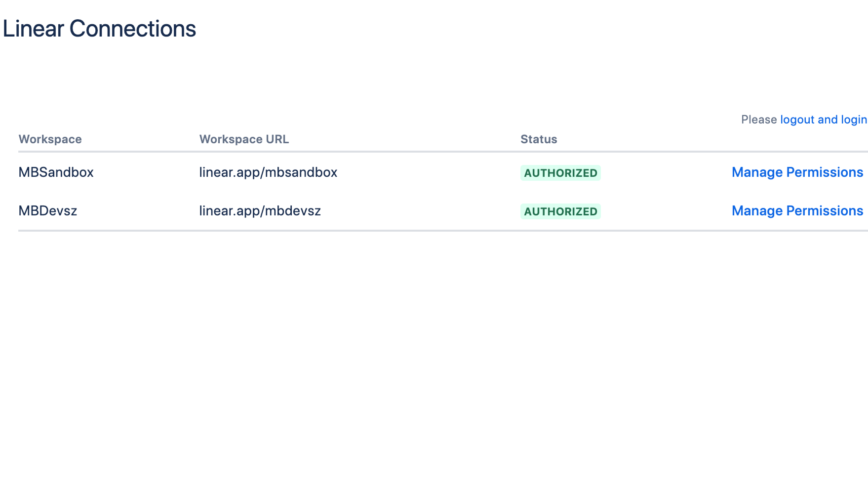Click the second row's AUTHORIZED status indicator
868x494 pixels.
pyautogui.click(x=560, y=211)
